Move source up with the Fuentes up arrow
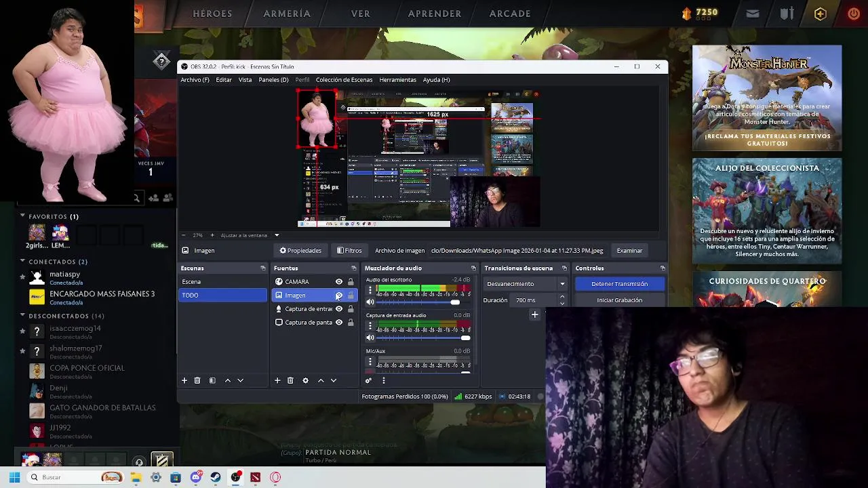 coord(321,381)
